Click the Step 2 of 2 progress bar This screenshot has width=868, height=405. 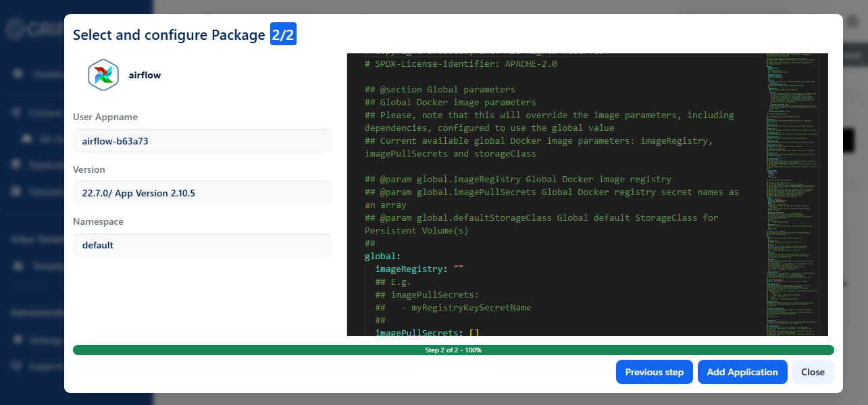453,350
